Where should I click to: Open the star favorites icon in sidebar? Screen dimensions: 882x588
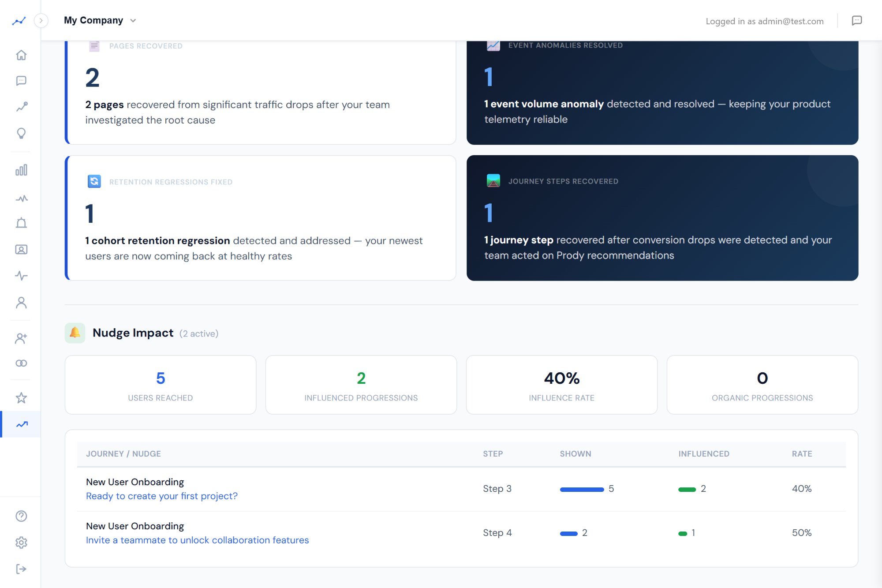21,398
